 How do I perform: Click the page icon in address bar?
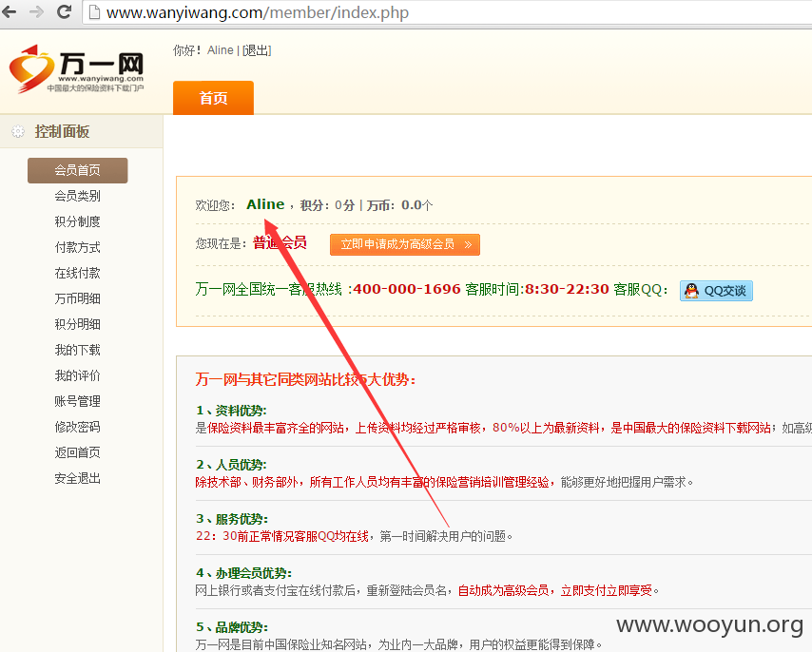94,12
